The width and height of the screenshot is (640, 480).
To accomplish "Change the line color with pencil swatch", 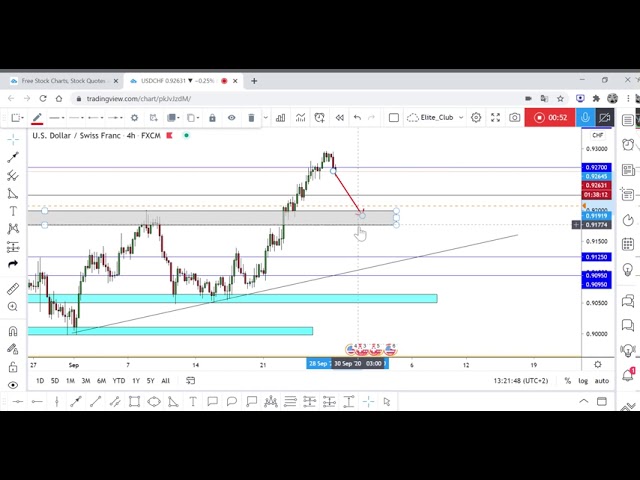I will point(37,118).
